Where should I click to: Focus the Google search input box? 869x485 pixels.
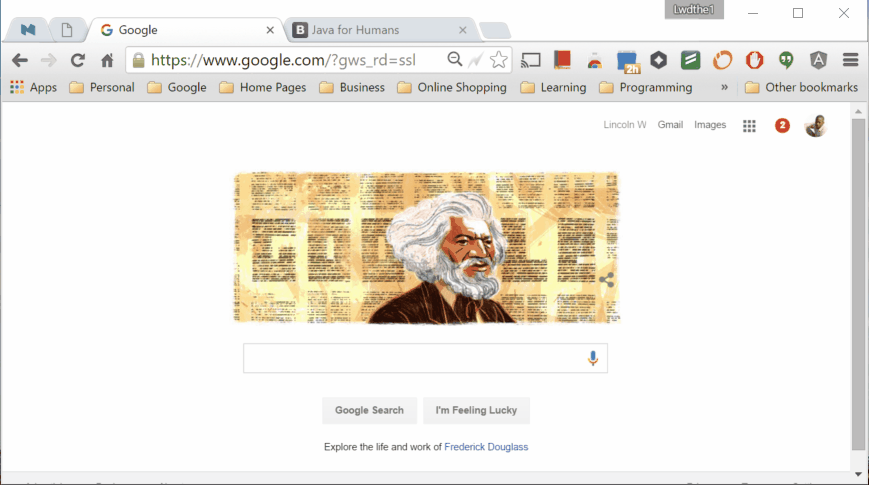(425, 358)
